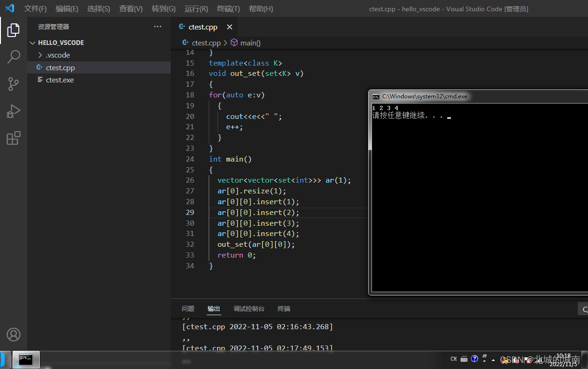Switch to the 调试控制台 panel tab
588x369 pixels.
tap(249, 309)
